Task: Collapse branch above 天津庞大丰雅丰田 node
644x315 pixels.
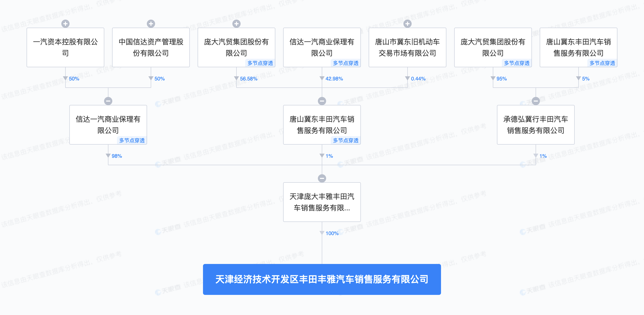Action: click(x=322, y=178)
